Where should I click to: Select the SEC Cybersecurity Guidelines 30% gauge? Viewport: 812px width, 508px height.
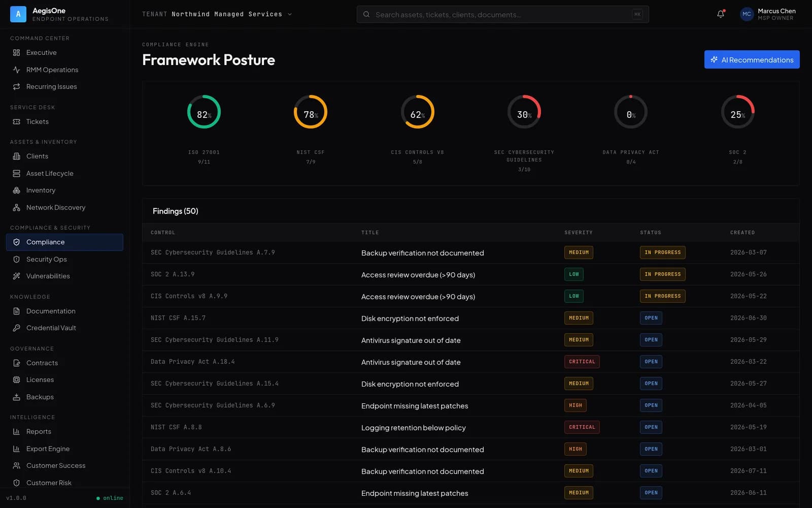(524, 112)
